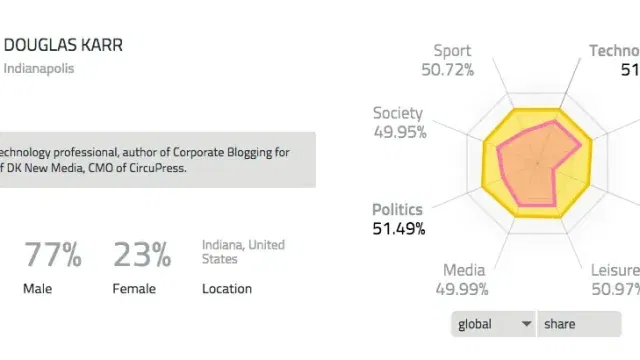Click the Indianapolis location text
Screen dimensions: 640x360
click(39, 68)
